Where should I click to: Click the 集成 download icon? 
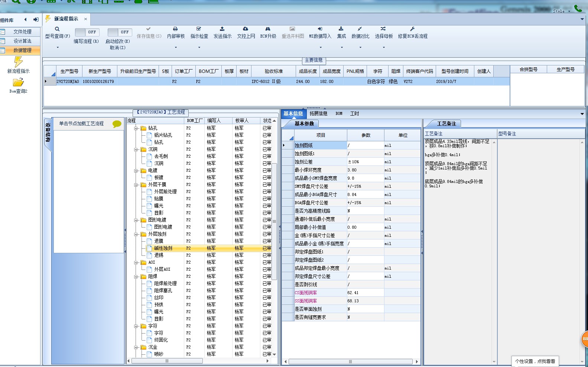341,29
